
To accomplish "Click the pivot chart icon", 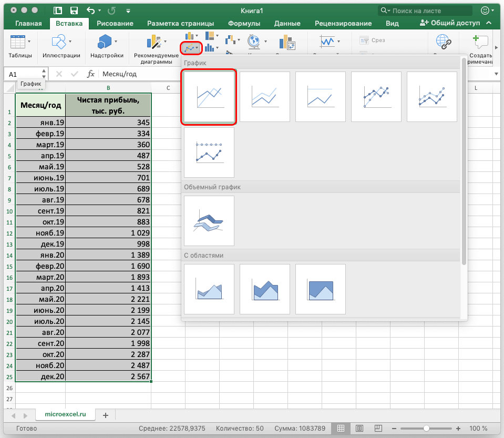I will coord(287,43).
